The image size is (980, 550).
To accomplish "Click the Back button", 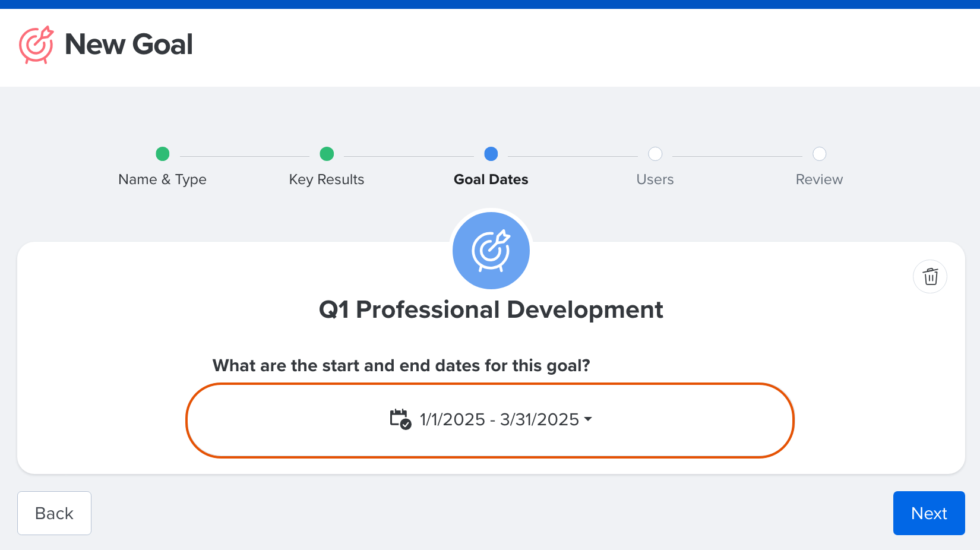I will (x=54, y=513).
